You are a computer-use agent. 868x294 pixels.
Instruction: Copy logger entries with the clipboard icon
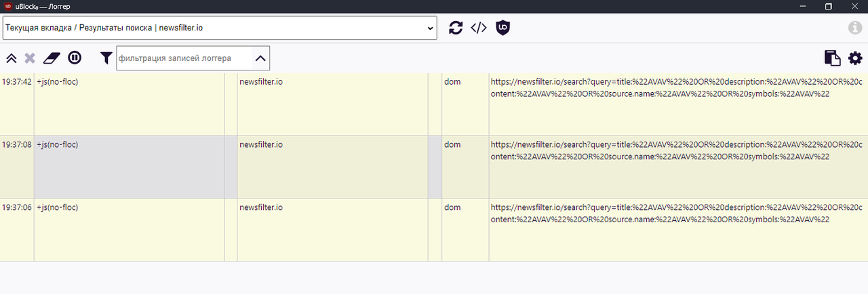point(832,58)
